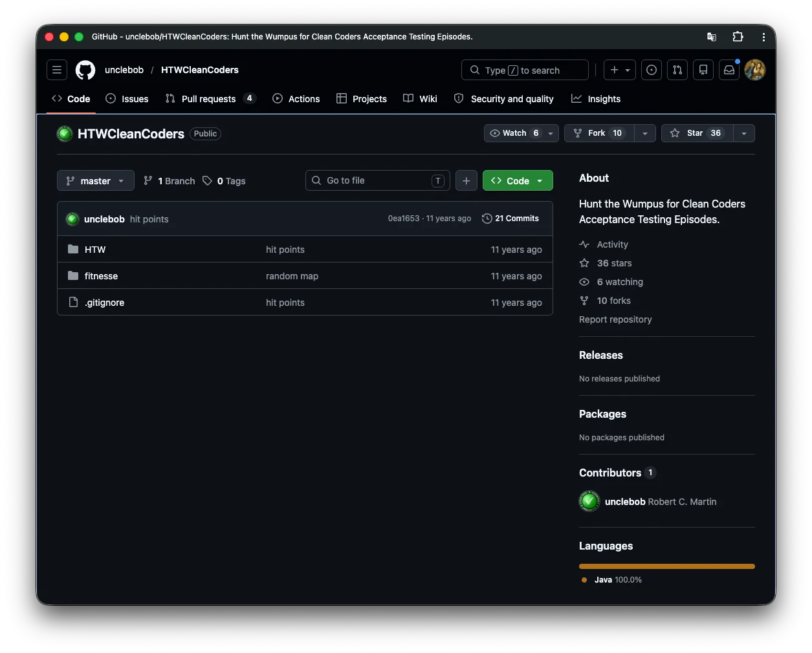
Task: Focus the Type / to search box
Action: [x=525, y=70]
